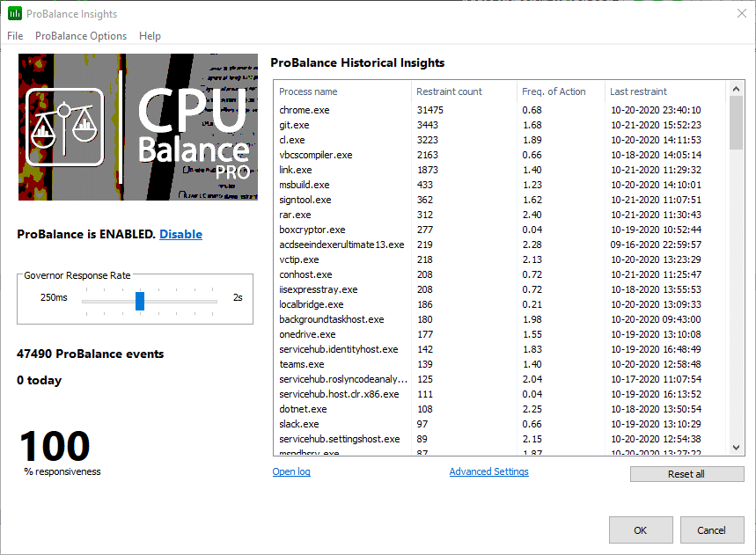Click the Reset all button
Viewport: 756px width, 555px height.
[686, 474]
